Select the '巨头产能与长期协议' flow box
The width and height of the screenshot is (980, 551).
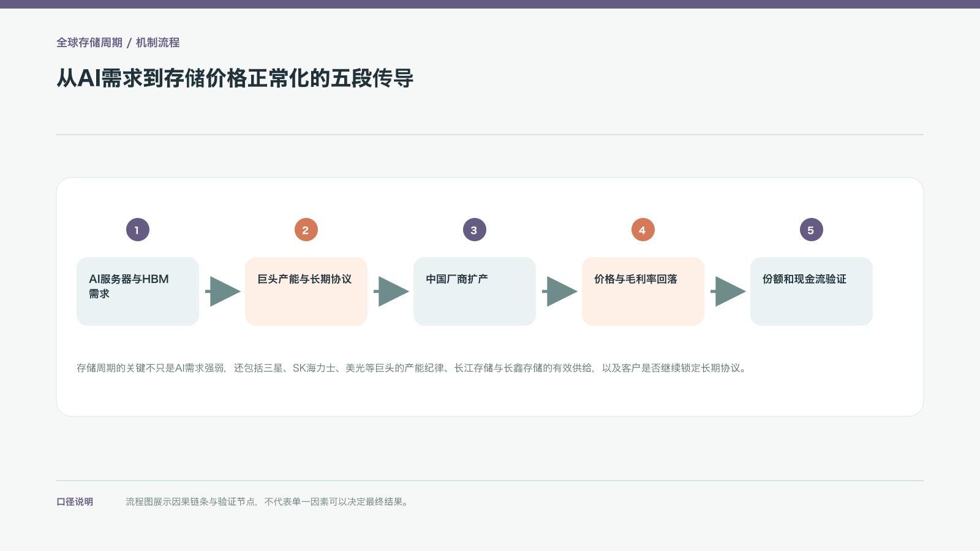tap(306, 291)
